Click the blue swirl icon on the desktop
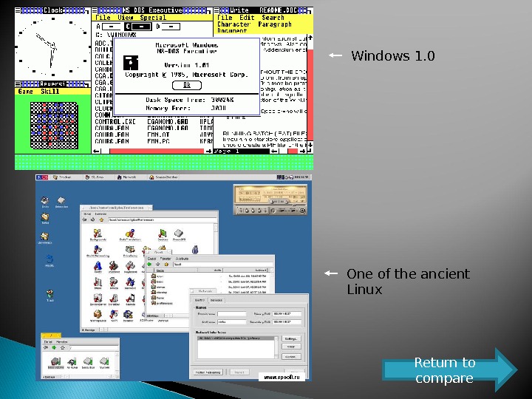 (x=50, y=260)
